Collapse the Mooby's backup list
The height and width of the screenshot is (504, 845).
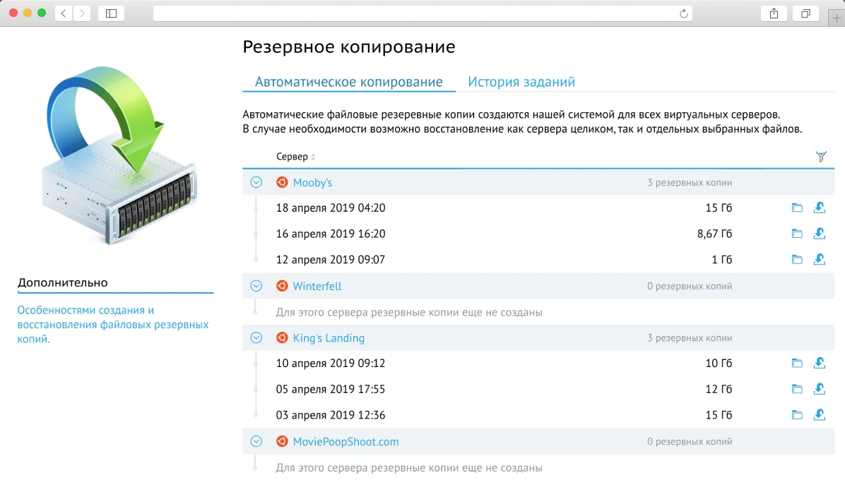[x=256, y=182]
